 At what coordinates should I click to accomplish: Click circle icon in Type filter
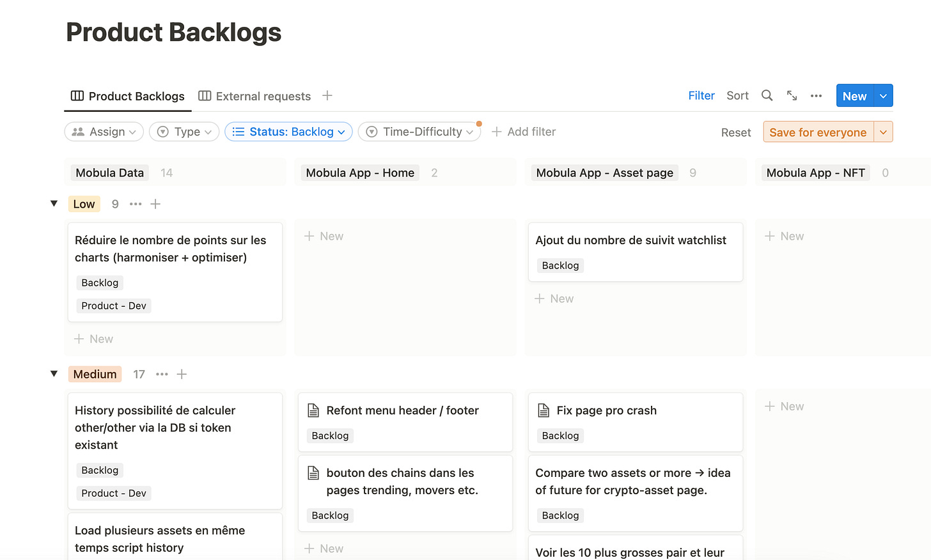[x=163, y=132]
